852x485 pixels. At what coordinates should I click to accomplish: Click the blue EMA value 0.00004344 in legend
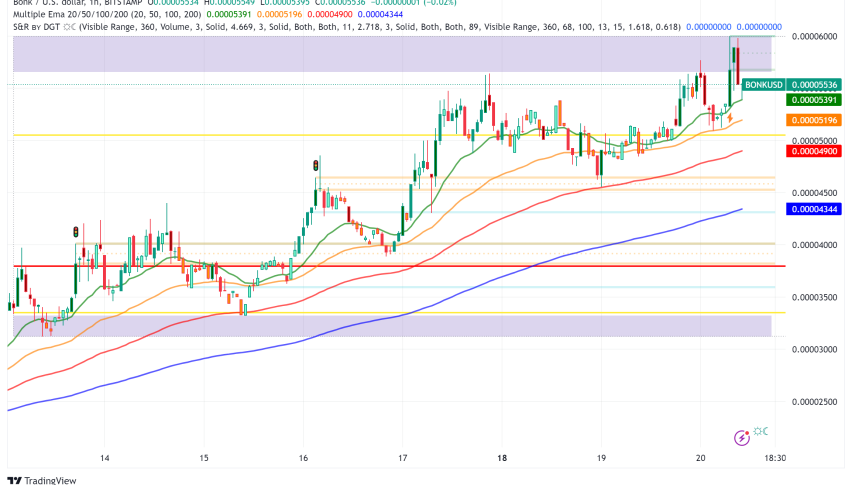(x=380, y=15)
